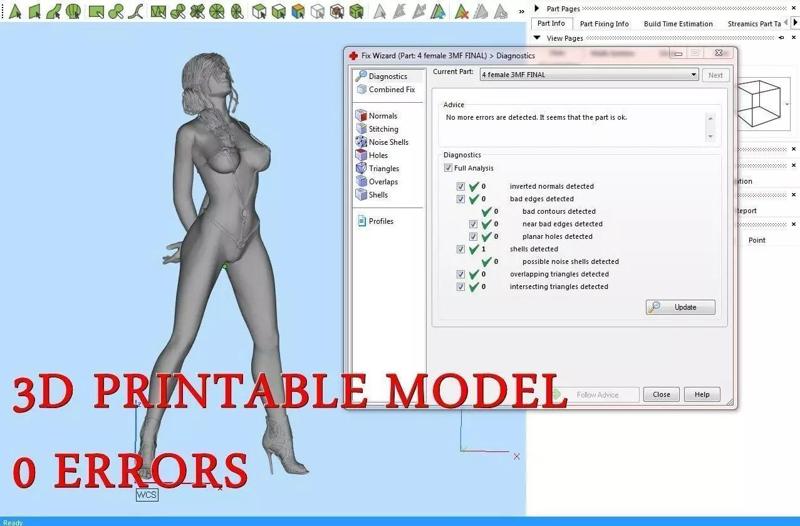This screenshot has width=800, height=526.
Task: Open the Stitching fix page
Action: click(x=377, y=129)
